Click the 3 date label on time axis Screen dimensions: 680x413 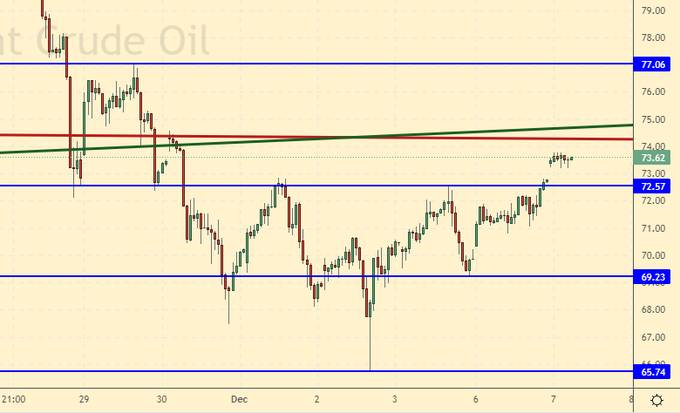(x=395, y=397)
